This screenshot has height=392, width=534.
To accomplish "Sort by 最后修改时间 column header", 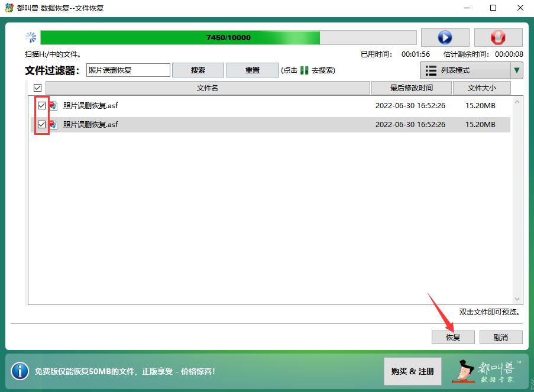I will (411, 88).
